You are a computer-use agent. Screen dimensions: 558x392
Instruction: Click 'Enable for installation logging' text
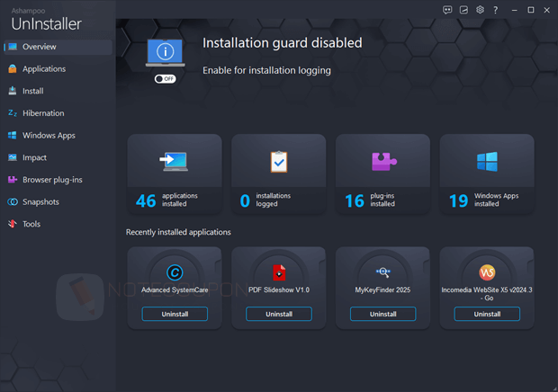click(x=266, y=70)
